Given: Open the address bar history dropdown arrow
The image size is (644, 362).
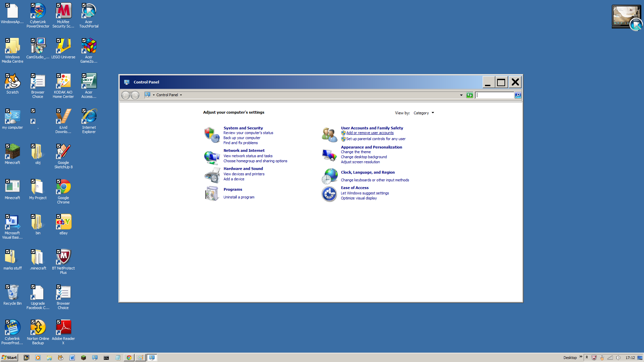Looking at the screenshot, I should pyautogui.click(x=461, y=95).
